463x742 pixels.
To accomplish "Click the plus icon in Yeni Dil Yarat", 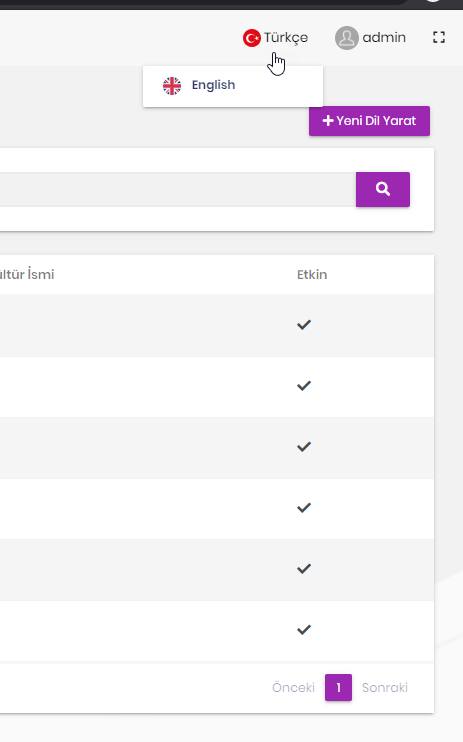I will point(328,121).
